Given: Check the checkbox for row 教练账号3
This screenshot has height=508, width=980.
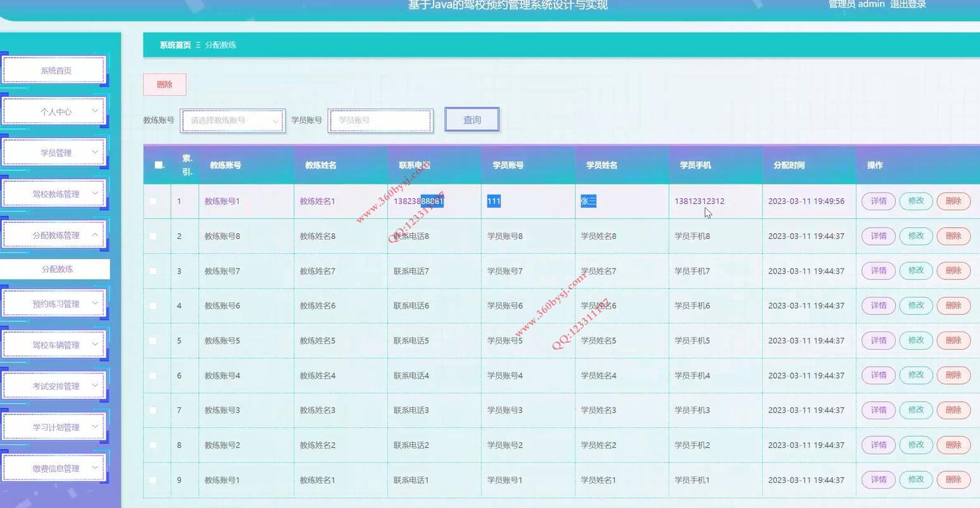Looking at the screenshot, I should click(x=153, y=410).
